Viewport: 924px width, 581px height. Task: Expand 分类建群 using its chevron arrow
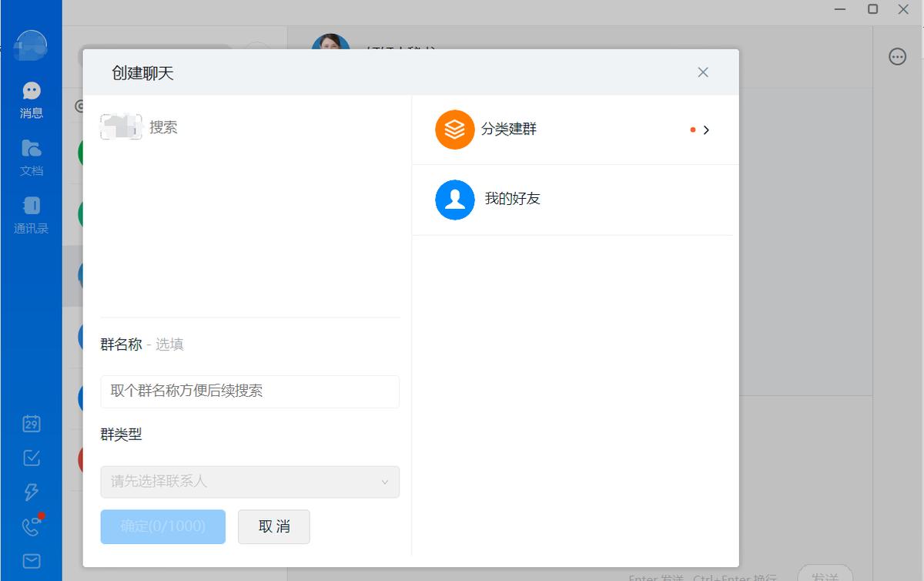[706, 129]
